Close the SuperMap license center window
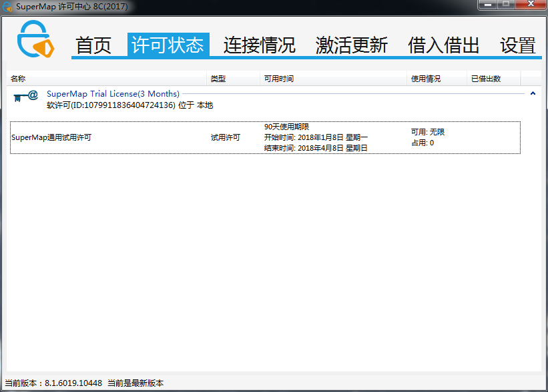 pos(531,5)
